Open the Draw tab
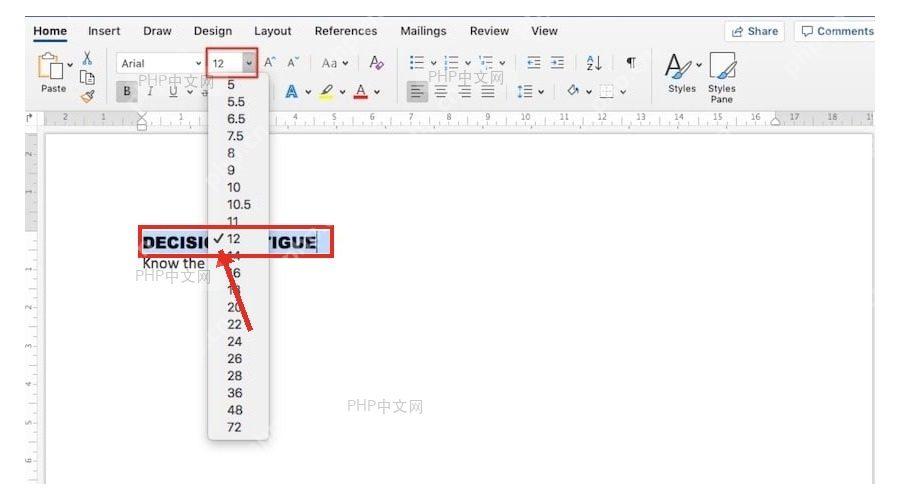The image size is (900, 500). pos(157,31)
